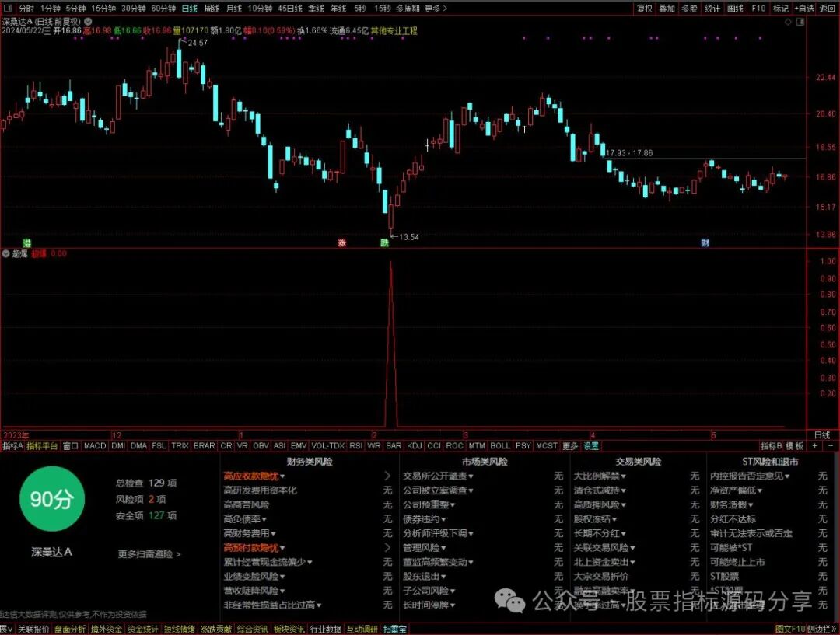
Task: Switch to 分时 timeframe
Action: 26,8
